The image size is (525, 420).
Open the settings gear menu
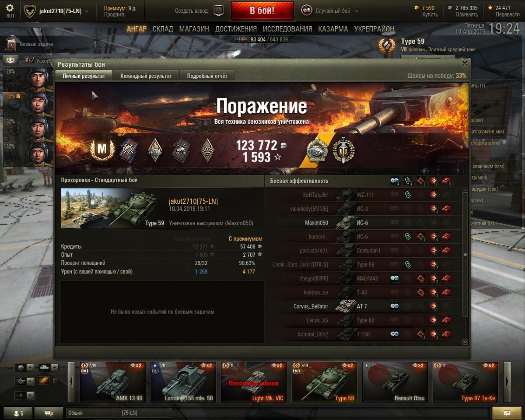click(x=10, y=8)
